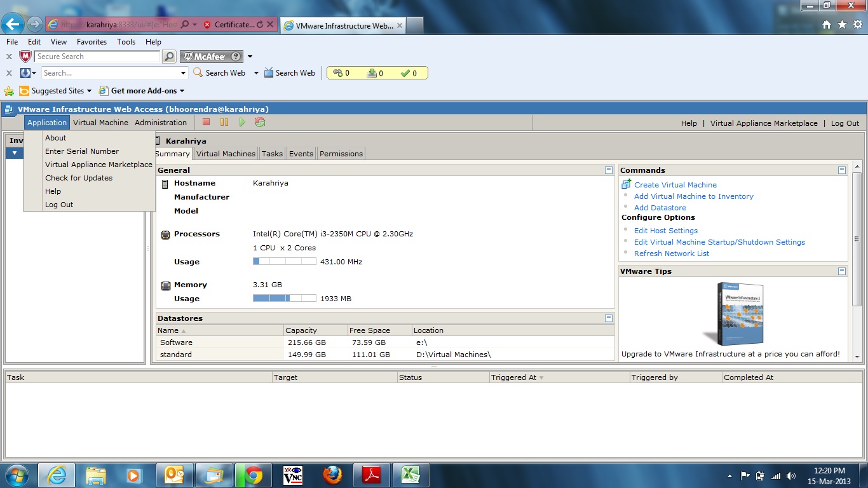This screenshot has height=488, width=868.
Task: Click the Processors chip icon
Action: [x=165, y=234]
